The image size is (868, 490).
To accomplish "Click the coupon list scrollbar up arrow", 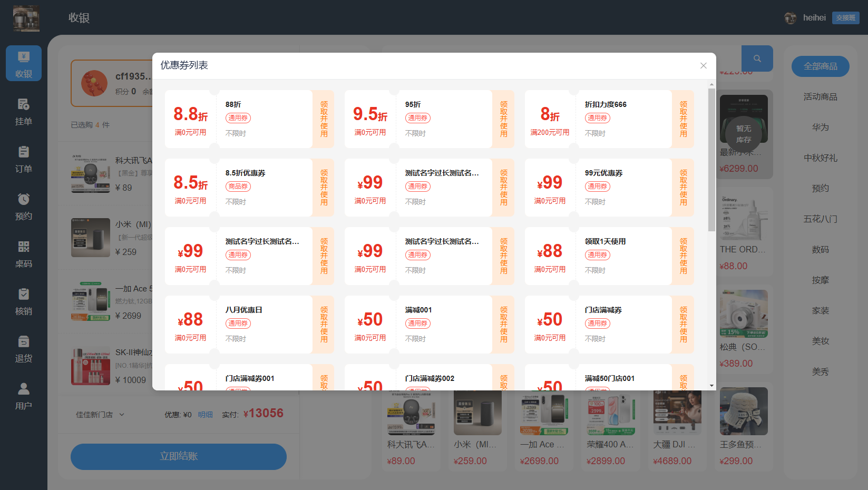I will pyautogui.click(x=711, y=84).
